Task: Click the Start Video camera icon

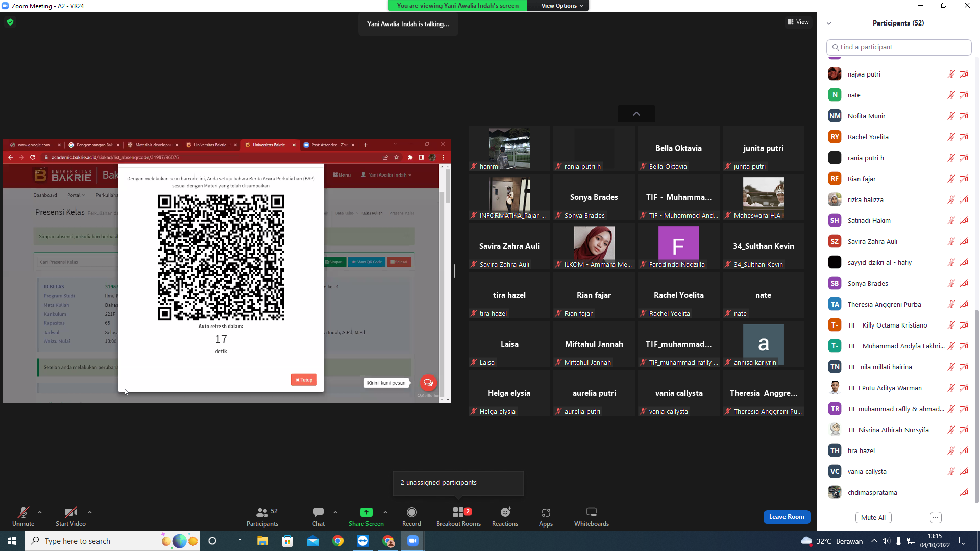Action: coord(70,512)
